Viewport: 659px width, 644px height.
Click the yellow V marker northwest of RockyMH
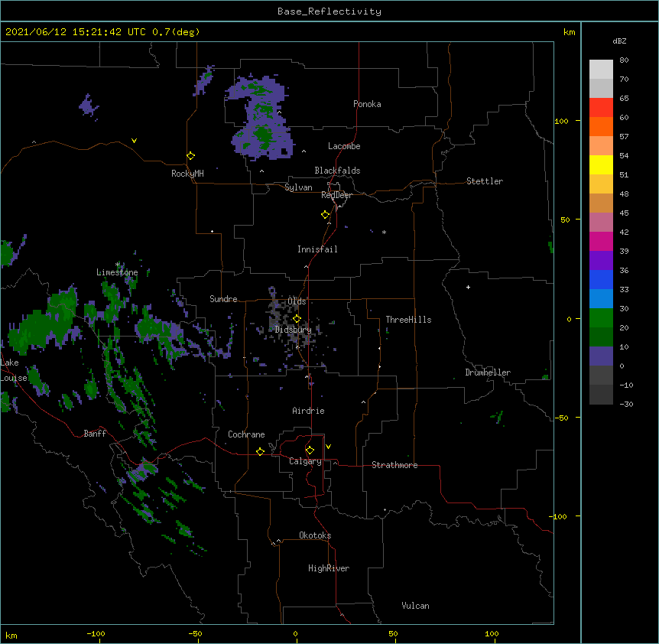tap(134, 141)
